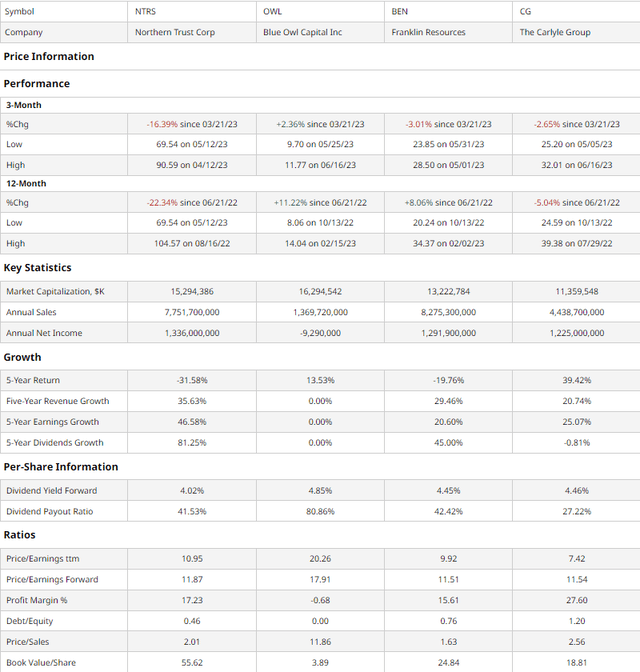Viewport: 640px width, 672px height.
Task: Click Price/Earnings Forward row label
Action: coord(52,579)
